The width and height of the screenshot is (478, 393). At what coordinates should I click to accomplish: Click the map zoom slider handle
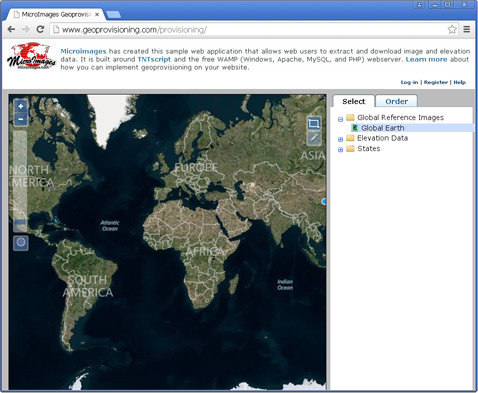pyautogui.click(x=20, y=222)
